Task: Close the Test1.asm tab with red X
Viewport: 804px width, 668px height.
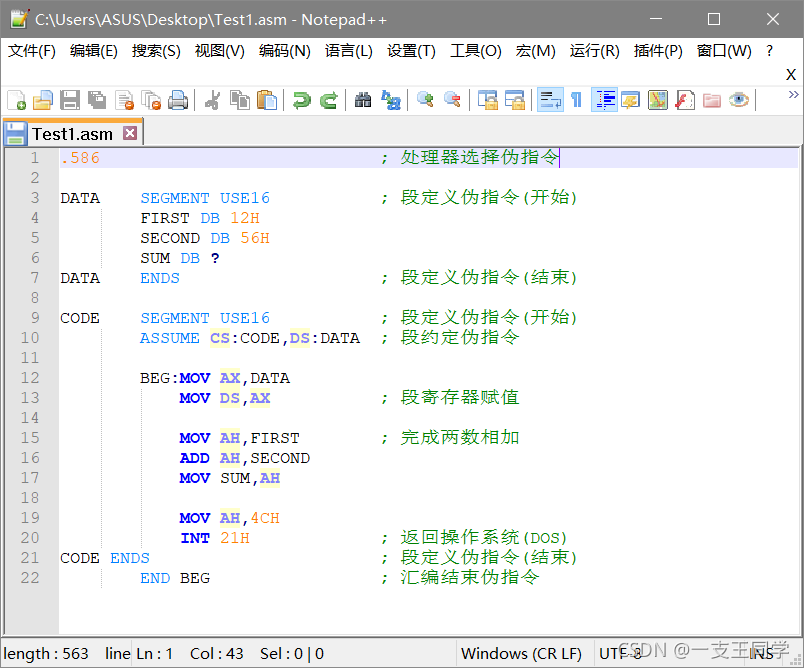Action: click(x=130, y=133)
